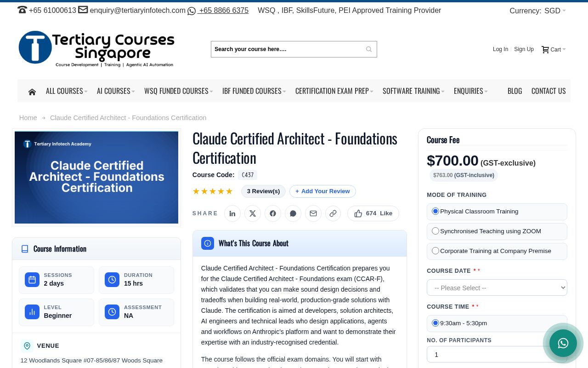Expand IBF Funded Courses menu

[254, 91]
